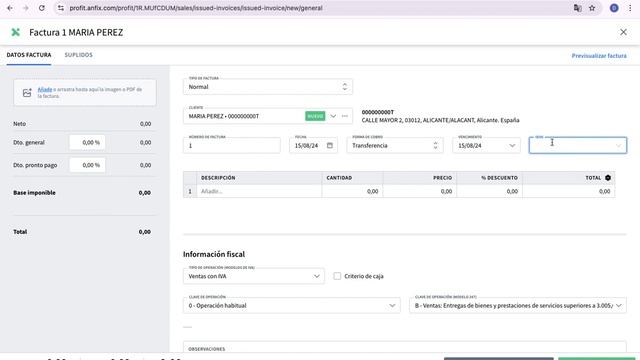Viewport: 640px width, 360px height.
Task: Click the Dto. pronto pago percentage field
Action: click(87, 165)
